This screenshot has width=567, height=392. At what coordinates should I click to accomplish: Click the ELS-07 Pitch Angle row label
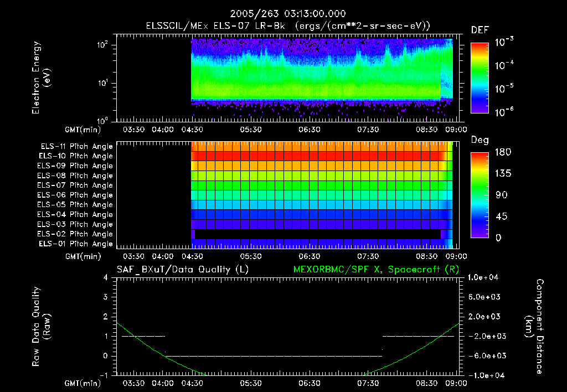tap(75, 185)
